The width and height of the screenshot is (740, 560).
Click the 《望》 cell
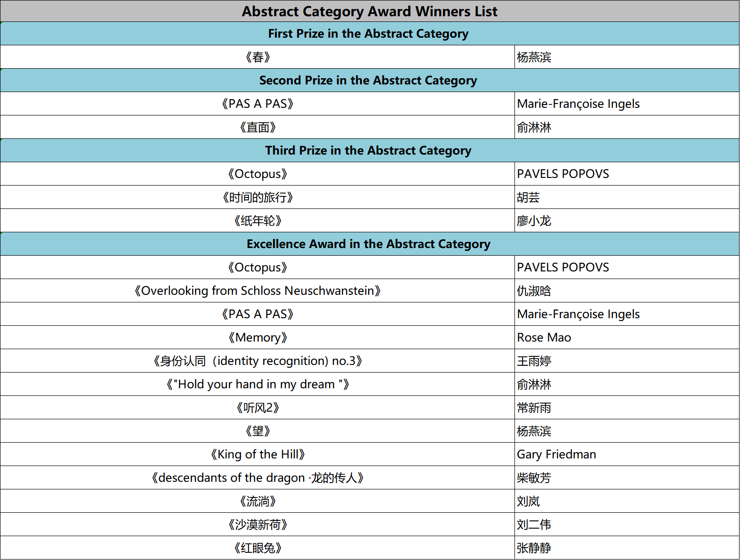(257, 431)
